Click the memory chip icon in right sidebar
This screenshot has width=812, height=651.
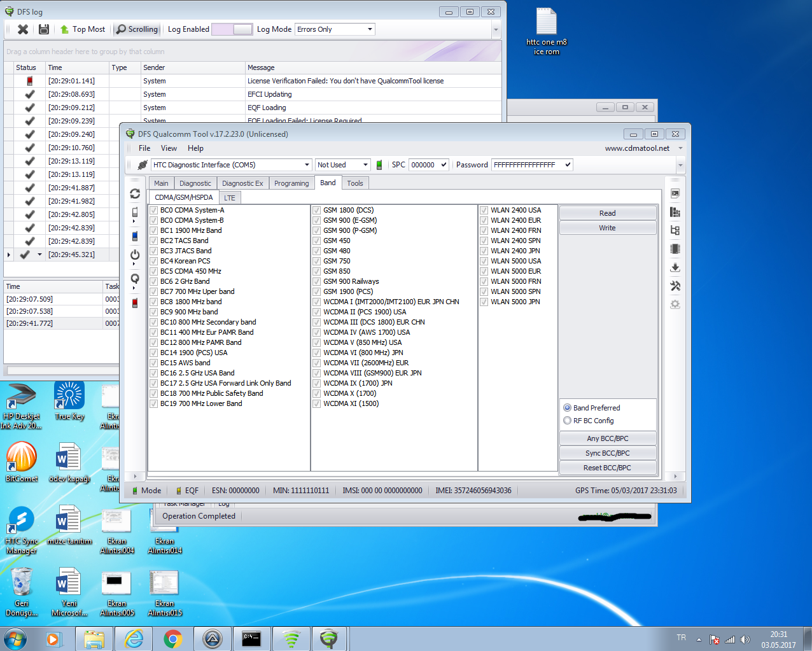coord(675,249)
